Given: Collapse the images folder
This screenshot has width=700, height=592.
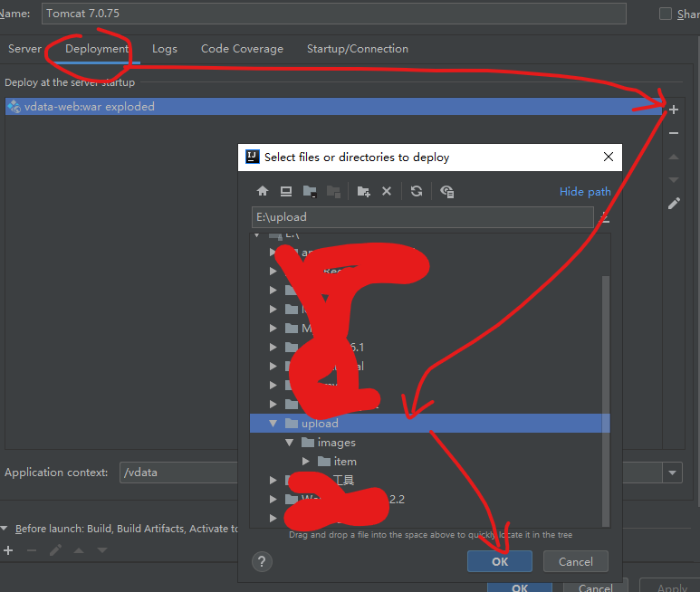Looking at the screenshot, I should [289, 443].
